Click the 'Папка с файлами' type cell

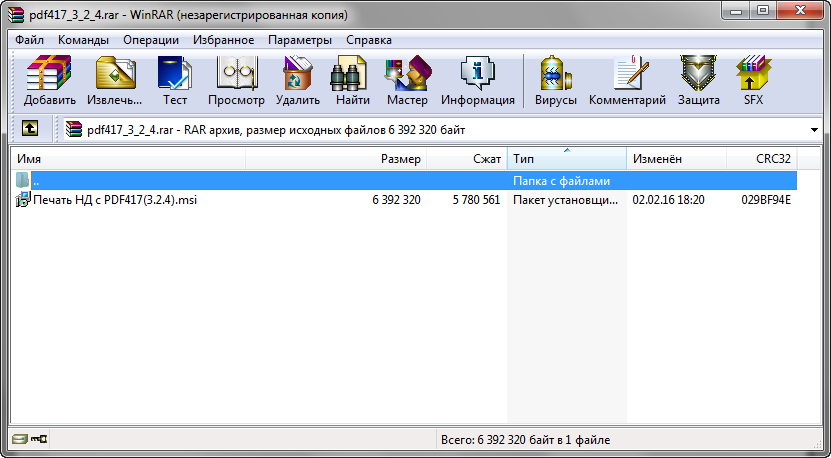point(561,181)
